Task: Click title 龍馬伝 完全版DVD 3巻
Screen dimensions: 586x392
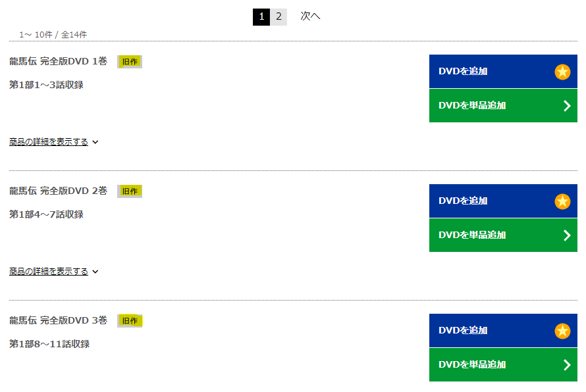Action: pyautogui.click(x=58, y=320)
